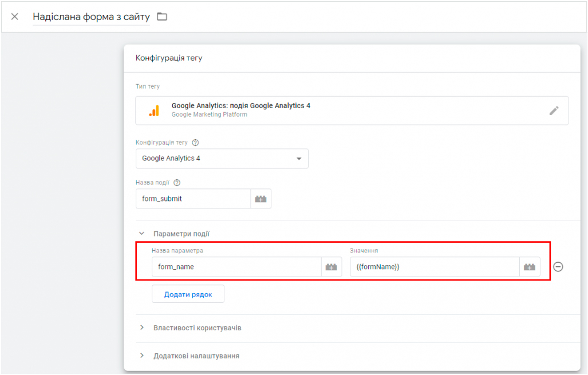Open help icon next to 'Назва події'
The image size is (588, 375).
(177, 183)
